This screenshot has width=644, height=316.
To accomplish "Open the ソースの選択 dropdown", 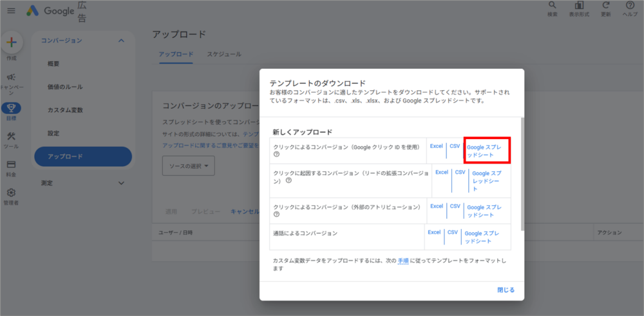I will (x=188, y=166).
